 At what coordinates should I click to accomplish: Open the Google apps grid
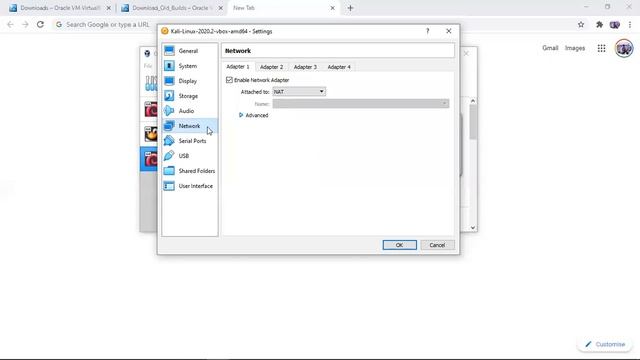point(602,48)
